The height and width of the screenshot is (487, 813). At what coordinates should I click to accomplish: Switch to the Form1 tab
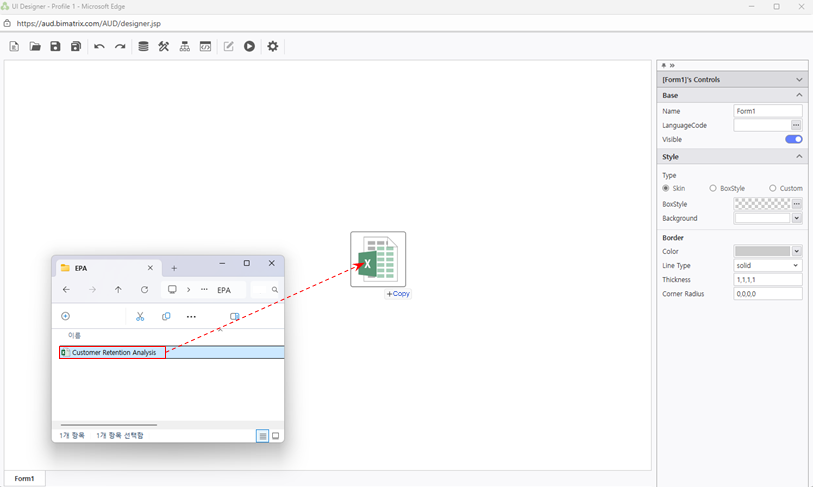click(24, 479)
